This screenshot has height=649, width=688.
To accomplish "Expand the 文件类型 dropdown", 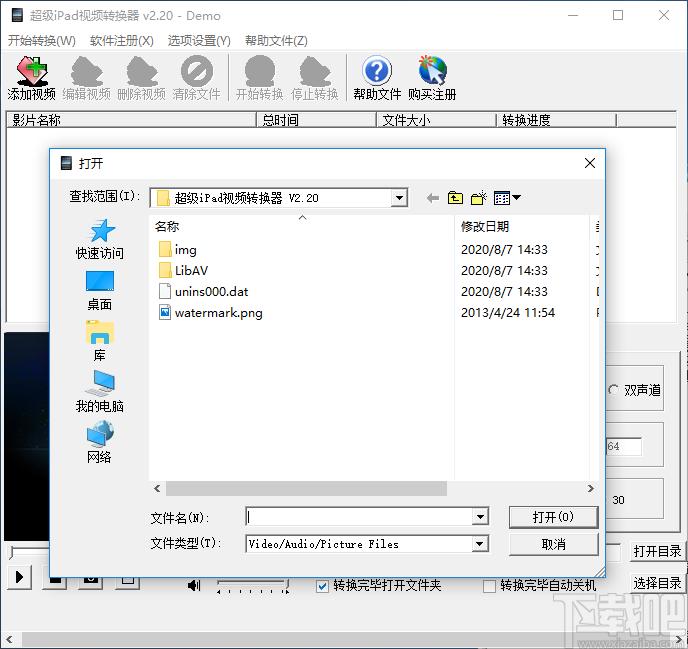I will [x=480, y=544].
